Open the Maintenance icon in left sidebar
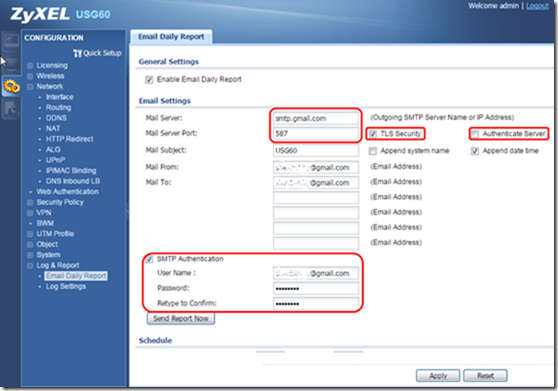Image resolution: width=558 pixels, height=391 pixels. [x=11, y=109]
